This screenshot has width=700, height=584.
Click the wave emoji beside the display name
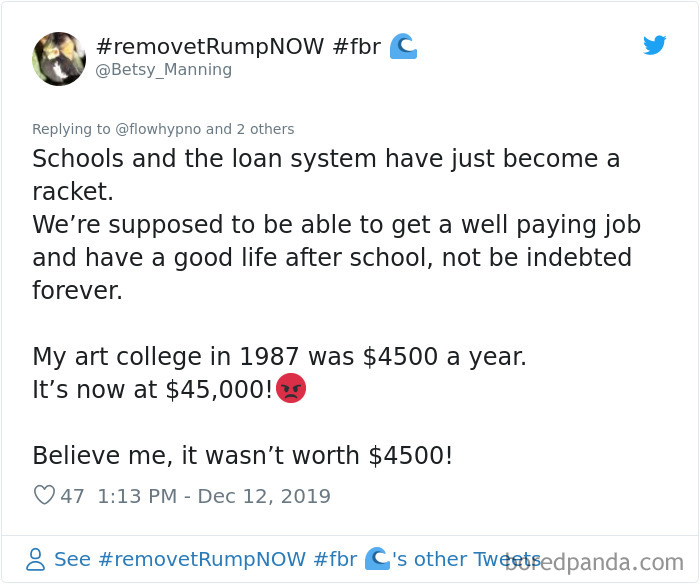(x=403, y=46)
